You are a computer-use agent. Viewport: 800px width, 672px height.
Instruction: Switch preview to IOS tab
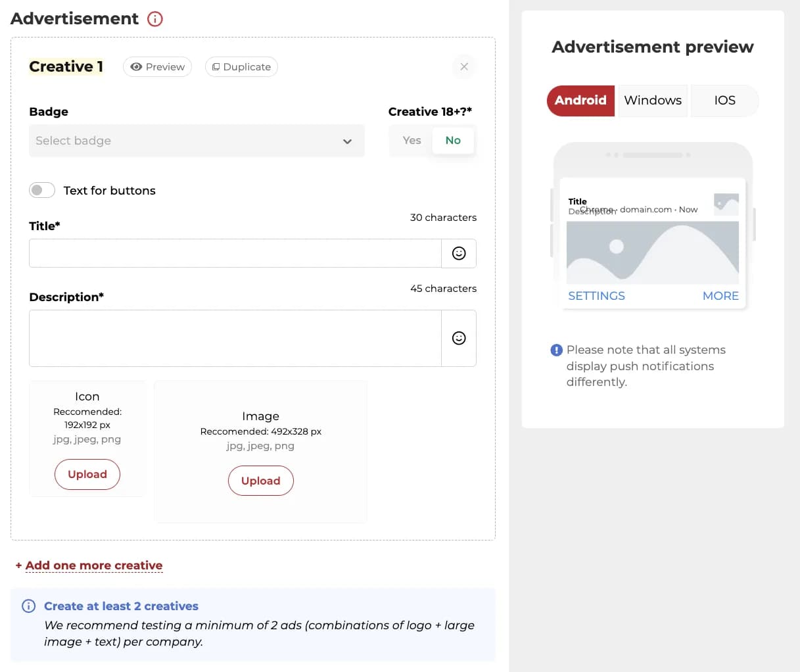724,101
